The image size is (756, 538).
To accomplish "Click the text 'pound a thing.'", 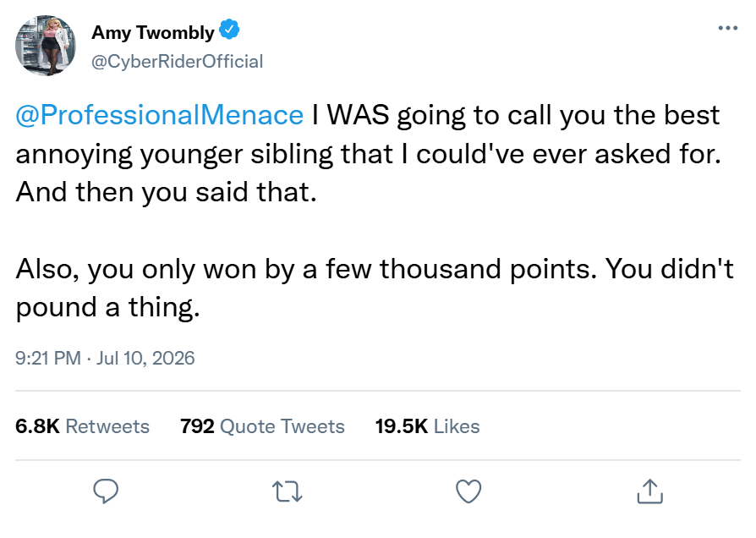I will pyautogui.click(x=107, y=307).
